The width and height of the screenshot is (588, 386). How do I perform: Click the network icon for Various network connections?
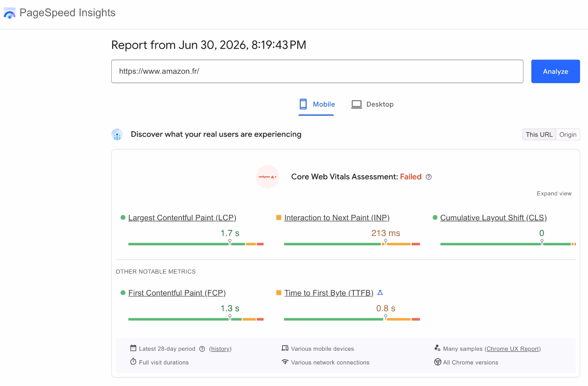coord(285,362)
